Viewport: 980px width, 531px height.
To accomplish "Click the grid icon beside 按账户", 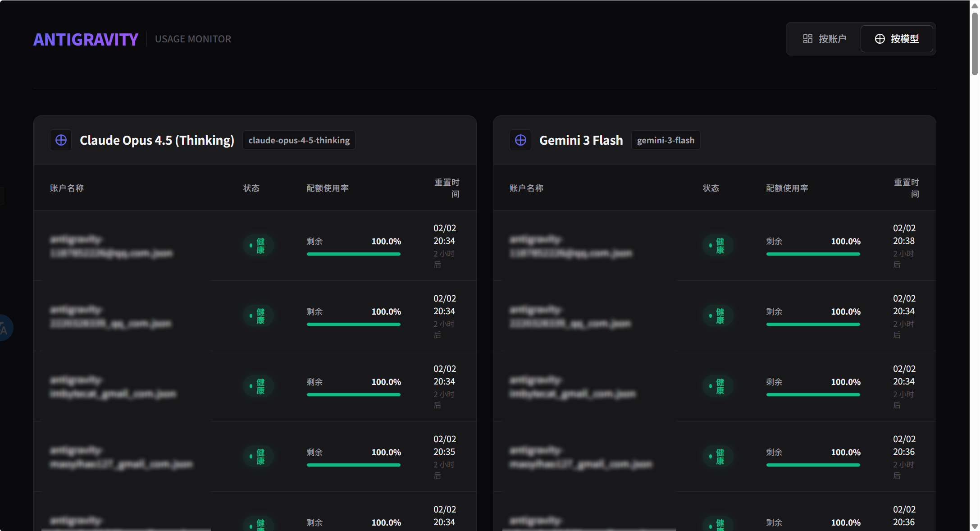I will pyautogui.click(x=807, y=39).
